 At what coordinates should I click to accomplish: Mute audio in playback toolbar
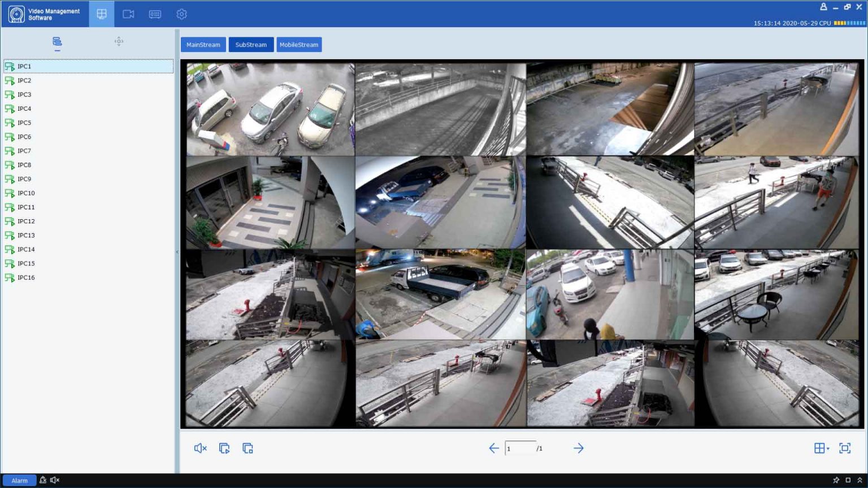[x=201, y=448]
